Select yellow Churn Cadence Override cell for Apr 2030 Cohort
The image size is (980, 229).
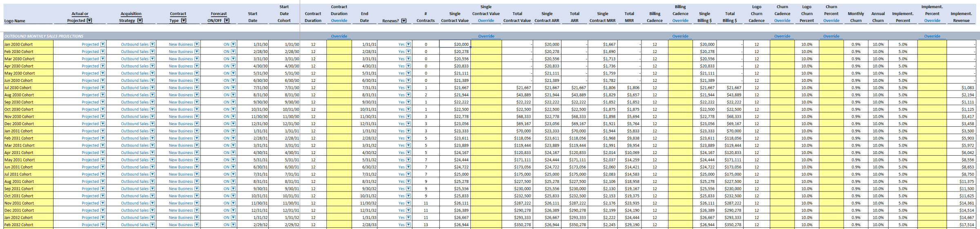pyautogui.click(x=782, y=66)
